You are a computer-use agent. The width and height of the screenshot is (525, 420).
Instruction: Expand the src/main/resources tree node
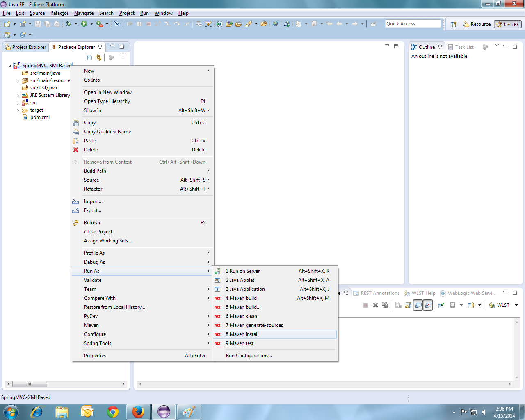[18, 81]
